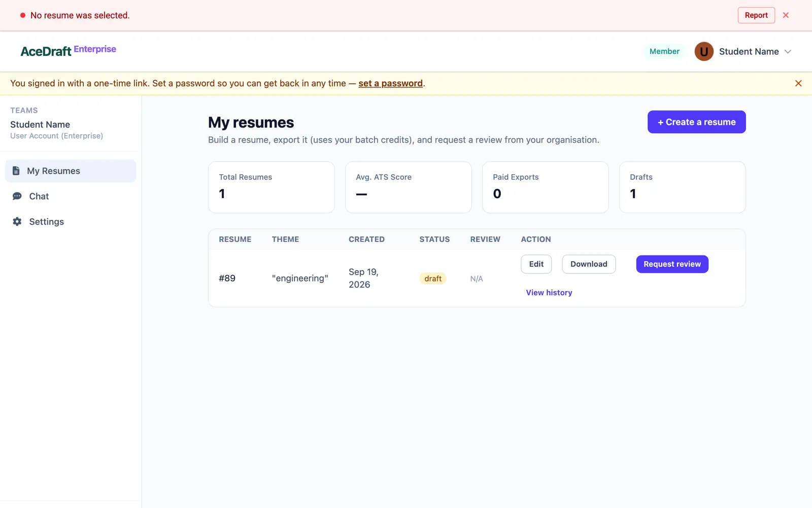Viewport: 812px width, 508px height.
Task: Edit resume #89
Action: 536,264
